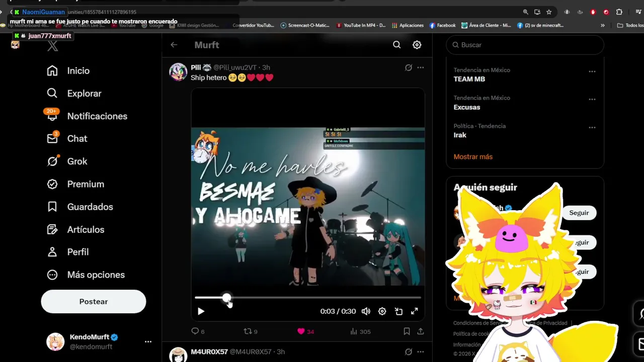This screenshot has width=644, height=362.
Task: Zoom browser page icon
Action: click(525, 12)
